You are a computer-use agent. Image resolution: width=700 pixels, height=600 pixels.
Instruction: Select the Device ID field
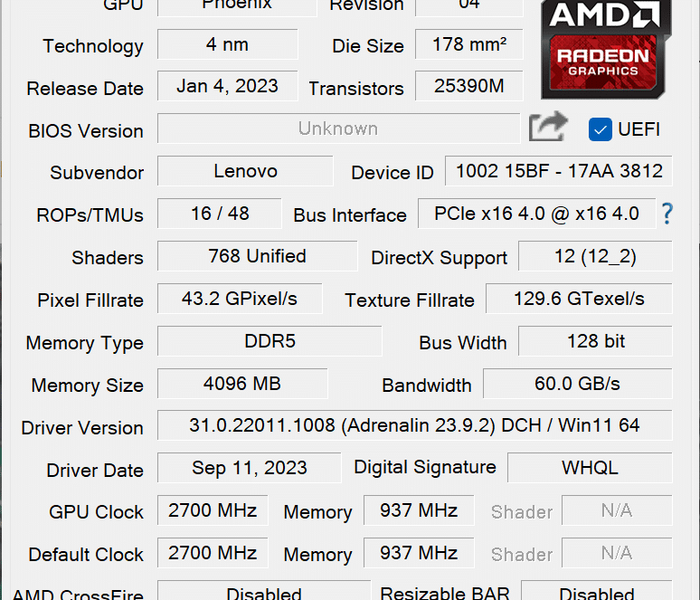click(559, 171)
